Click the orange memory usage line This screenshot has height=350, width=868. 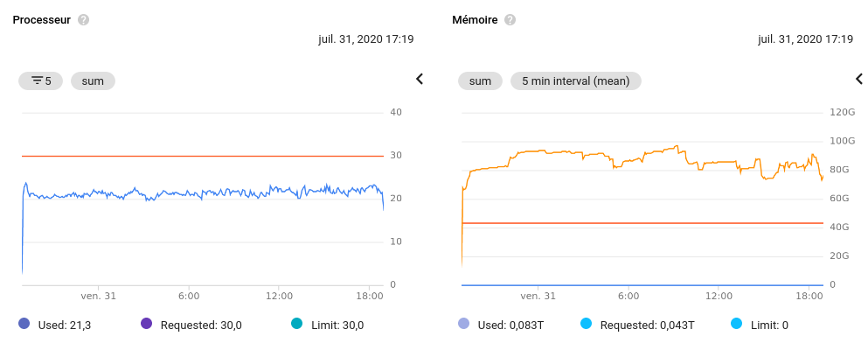568,153
